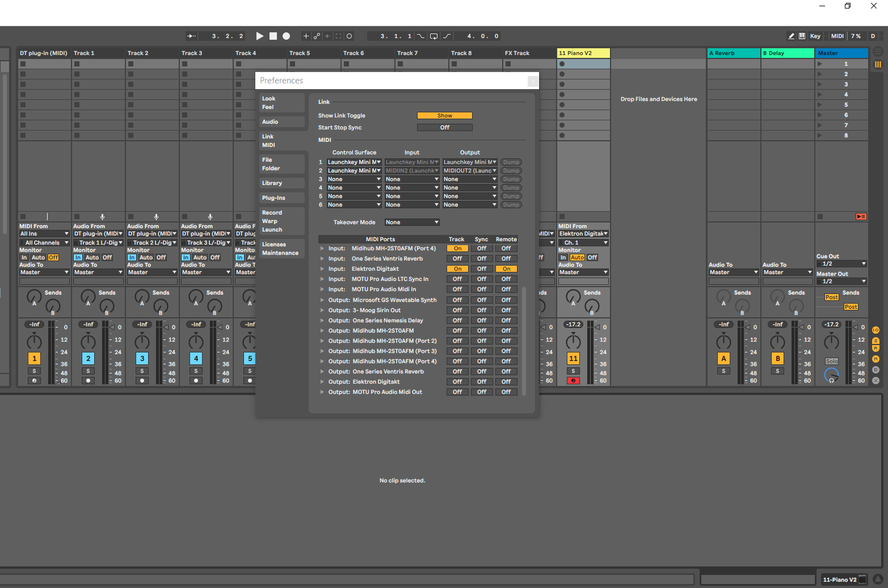Expand Output Microsoft GS Wavetable Synth row
Image resolution: width=888 pixels, height=588 pixels.
[x=322, y=300]
